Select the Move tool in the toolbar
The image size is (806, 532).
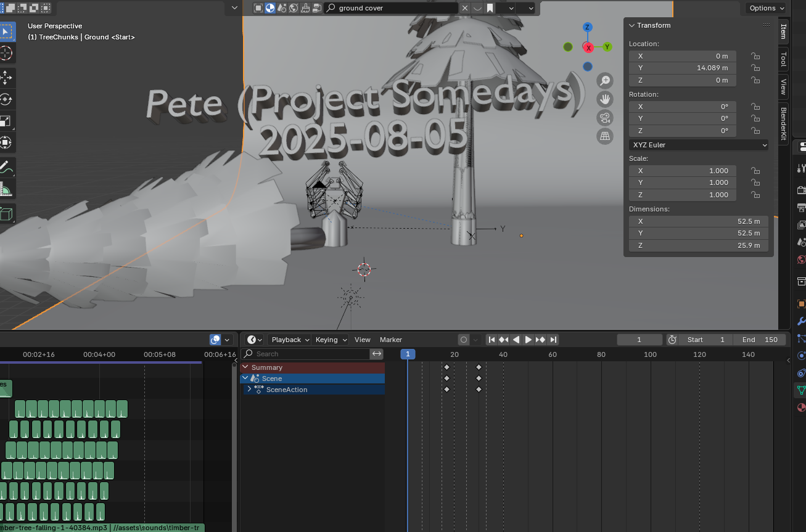[6, 78]
